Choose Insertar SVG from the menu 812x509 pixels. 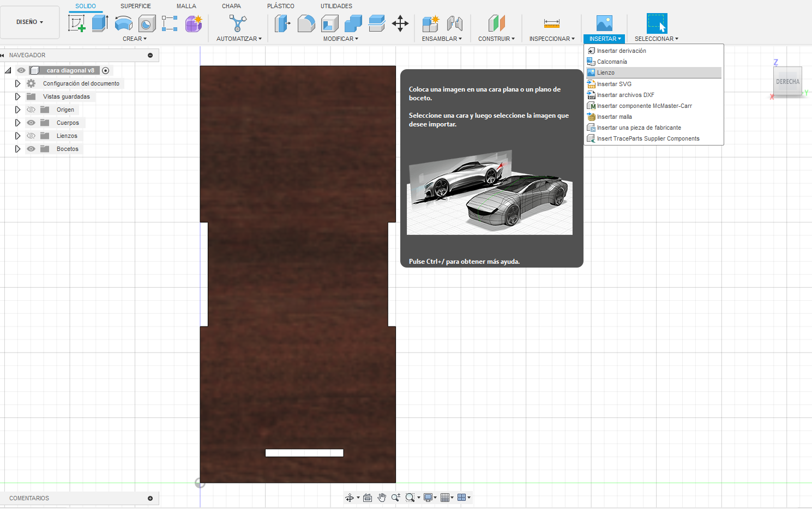point(614,84)
